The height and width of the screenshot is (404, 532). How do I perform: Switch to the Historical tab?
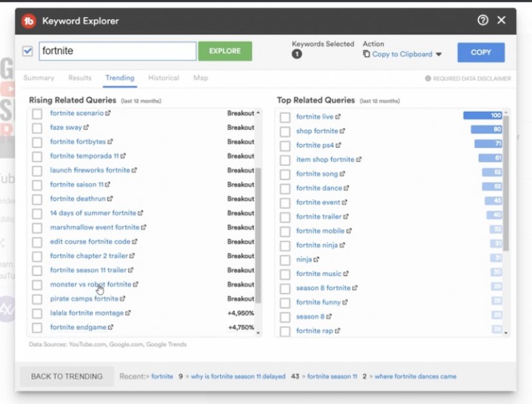pyautogui.click(x=164, y=78)
